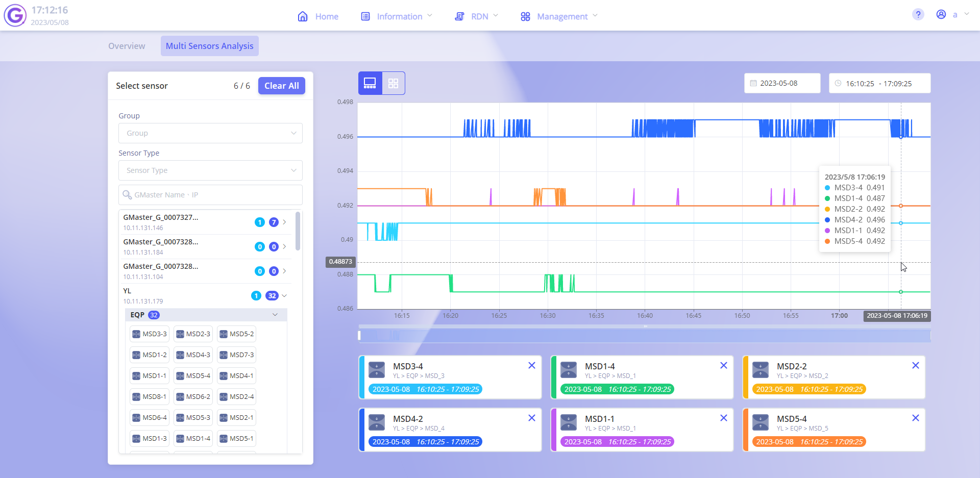This screenshot has width=980, height=478.
Task: Remove the MSD1-4 sensor card
Action: click(723, 365)
